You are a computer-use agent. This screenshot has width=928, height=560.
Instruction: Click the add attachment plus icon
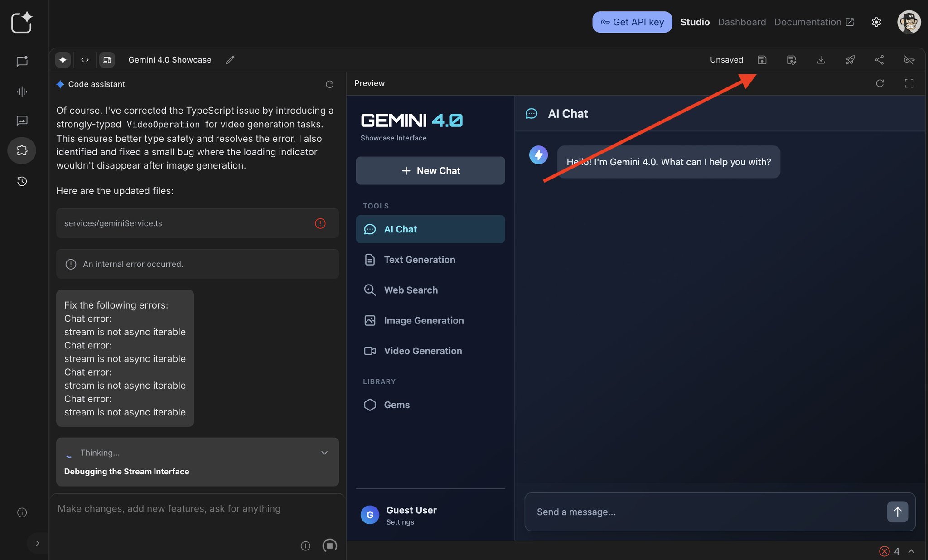305,546
